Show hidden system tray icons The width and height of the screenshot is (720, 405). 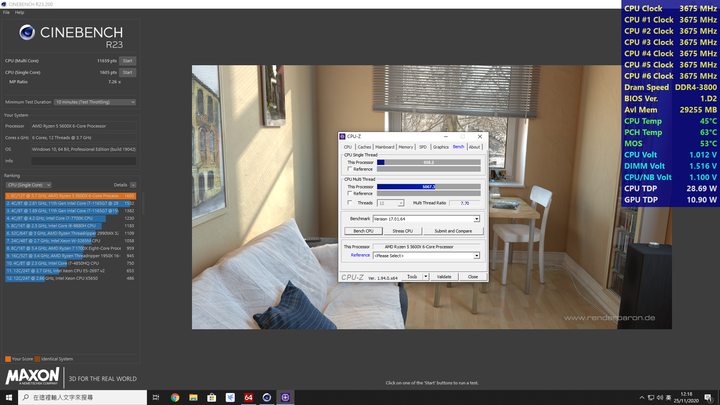point(641,398)
